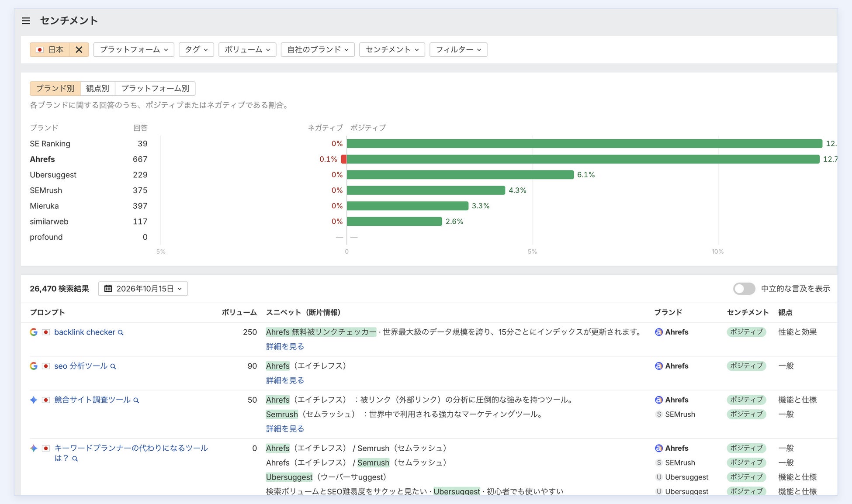Image resolution: width=852 pixels, height=504 pixels.
Task: Click Gemini sparkle icon in キーワードプランナー row
Action: pos(34,449)
